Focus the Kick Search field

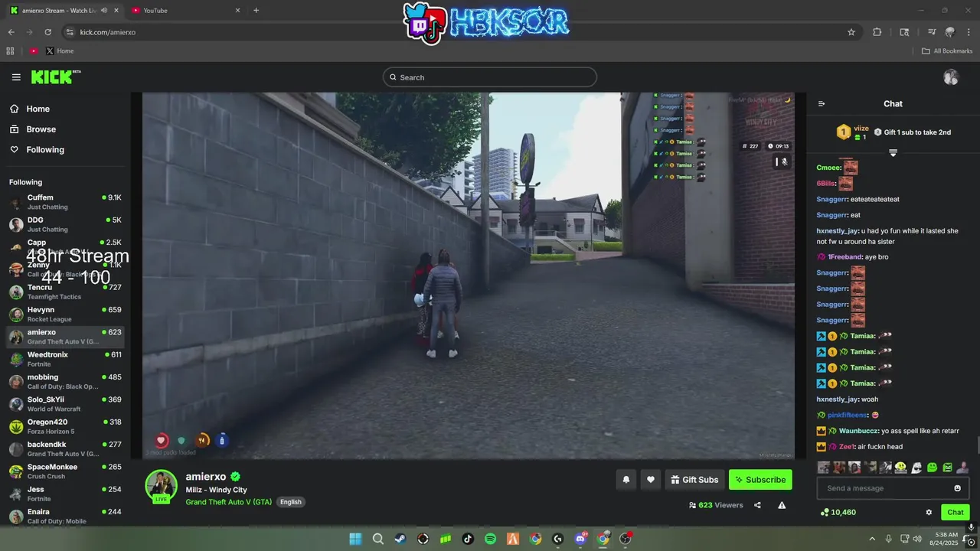[490, 77]
